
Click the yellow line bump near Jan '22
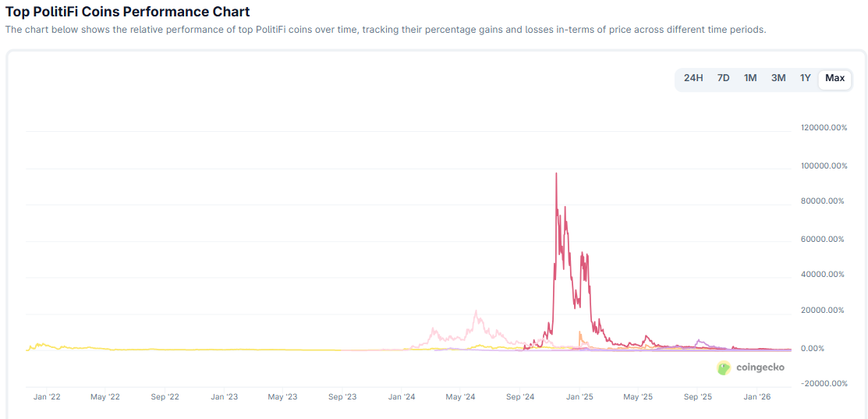pyautogui.click(x=41, y=343)
